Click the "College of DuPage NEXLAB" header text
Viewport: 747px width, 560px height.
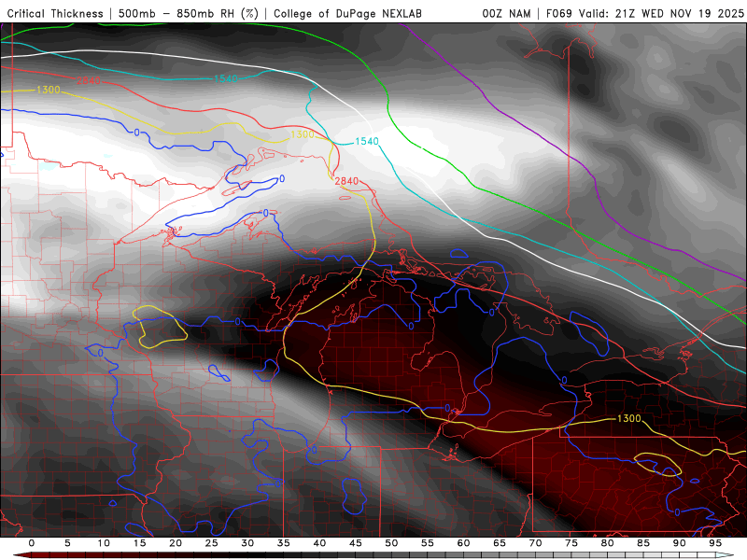click(347, 14)
